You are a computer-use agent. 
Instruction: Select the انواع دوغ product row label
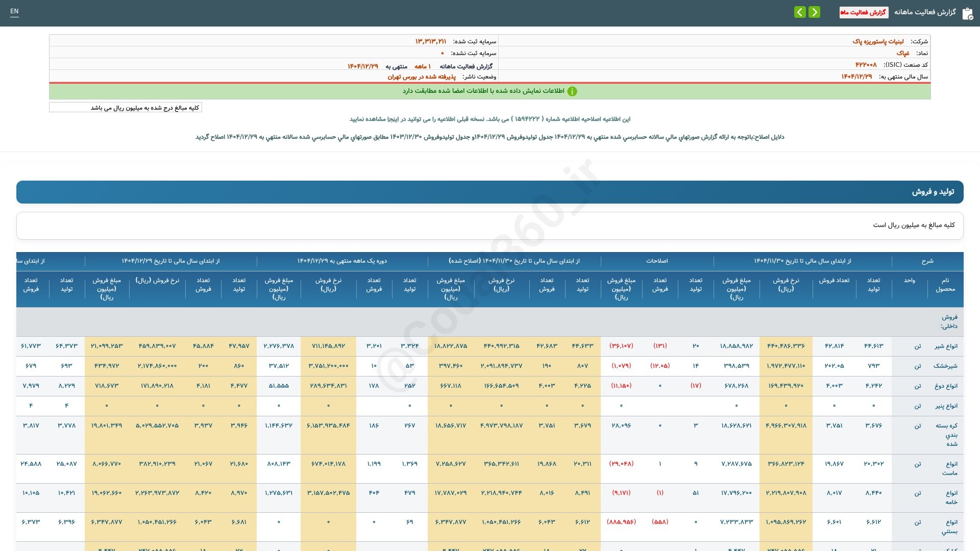946,386
